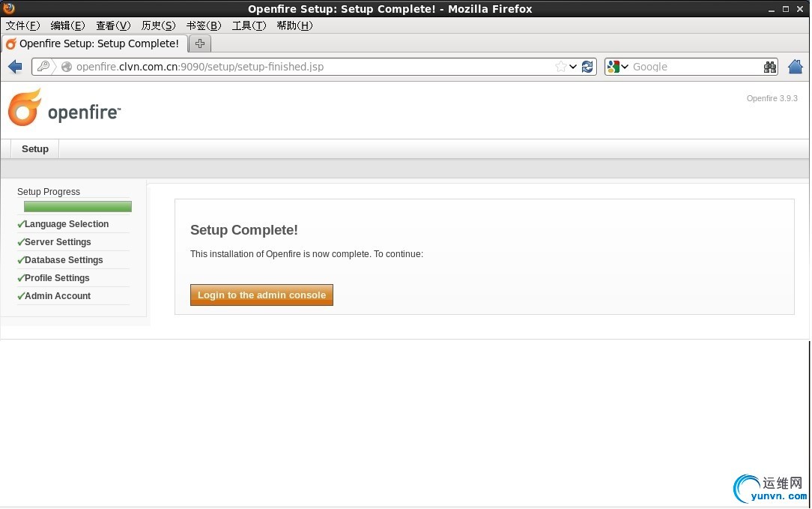The image size is (812, 509).
Task: Click the green setup progress bar
Action: (x=78, y=206)
